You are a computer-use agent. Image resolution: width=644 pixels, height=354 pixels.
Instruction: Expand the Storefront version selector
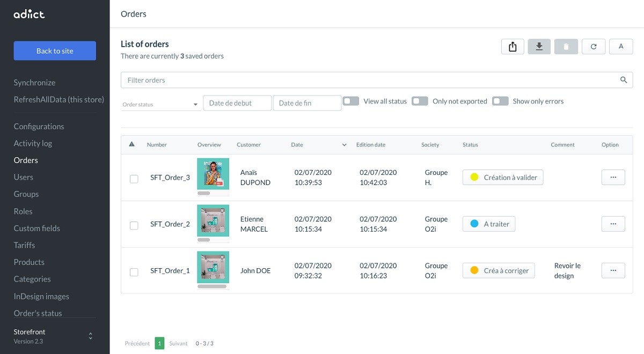tap(90, 336)
